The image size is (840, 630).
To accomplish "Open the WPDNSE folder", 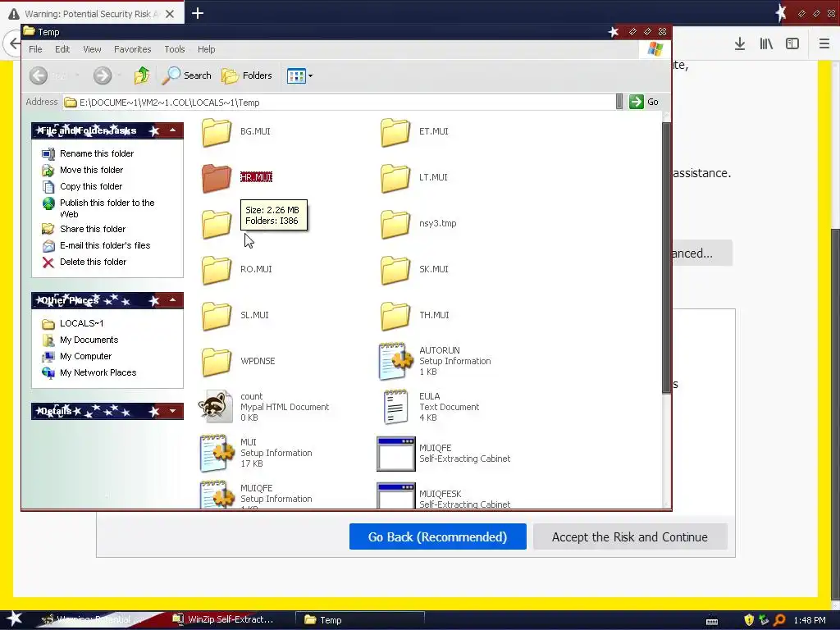I will (239, 362).
